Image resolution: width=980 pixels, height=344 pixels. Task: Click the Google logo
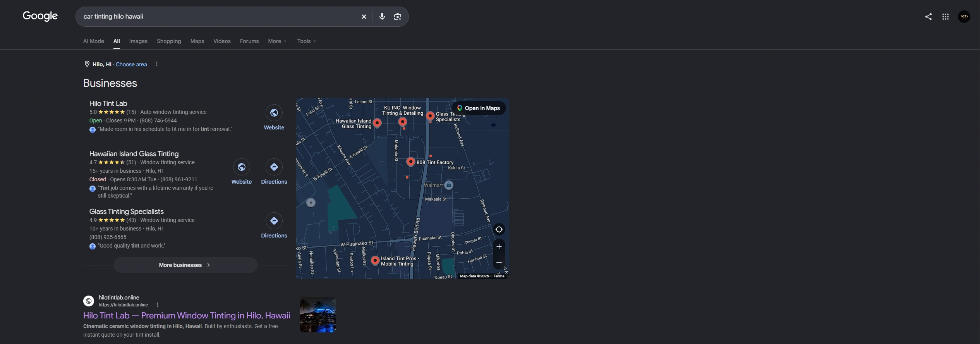tap(40, 16)
